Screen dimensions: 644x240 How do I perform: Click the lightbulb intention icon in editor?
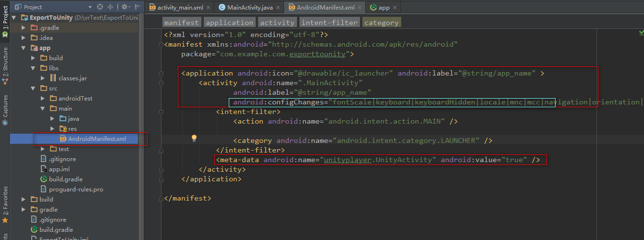coord(194,139)
